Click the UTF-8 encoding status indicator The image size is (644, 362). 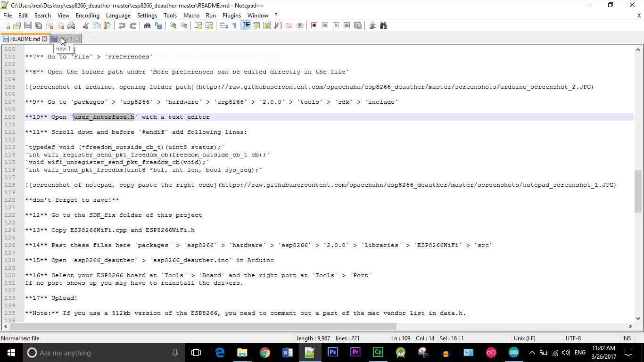(573, 338)
